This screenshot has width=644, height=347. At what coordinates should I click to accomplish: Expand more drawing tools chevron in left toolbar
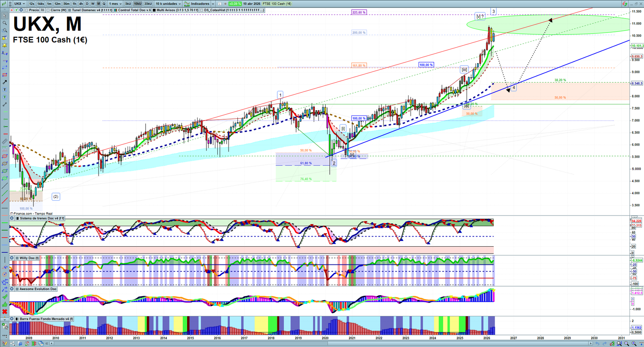point(4,319)
